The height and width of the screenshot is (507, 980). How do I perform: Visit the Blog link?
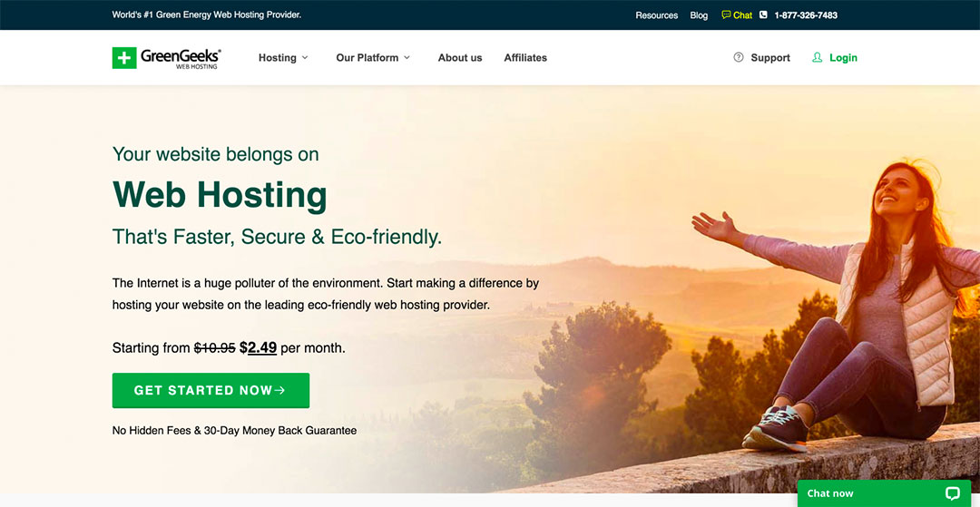(699, 15)
